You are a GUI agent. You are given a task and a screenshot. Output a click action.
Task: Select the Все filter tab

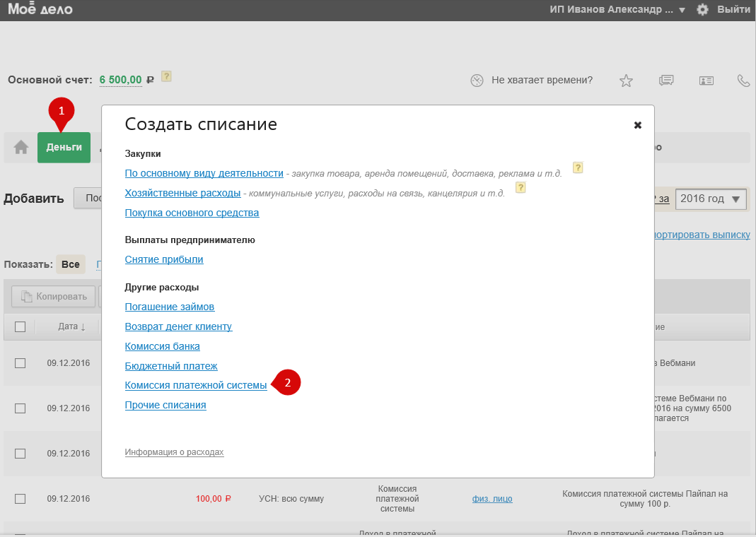[x=70, y=264]
